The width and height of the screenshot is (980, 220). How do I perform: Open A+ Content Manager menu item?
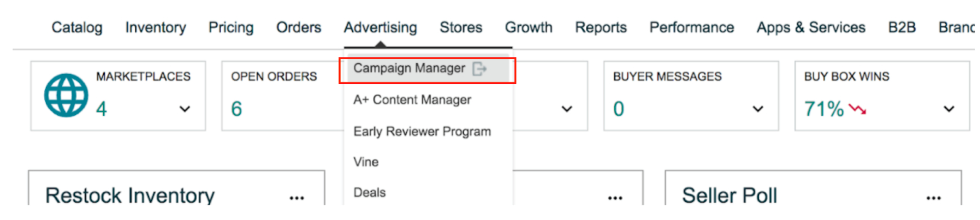pos(412,100)
